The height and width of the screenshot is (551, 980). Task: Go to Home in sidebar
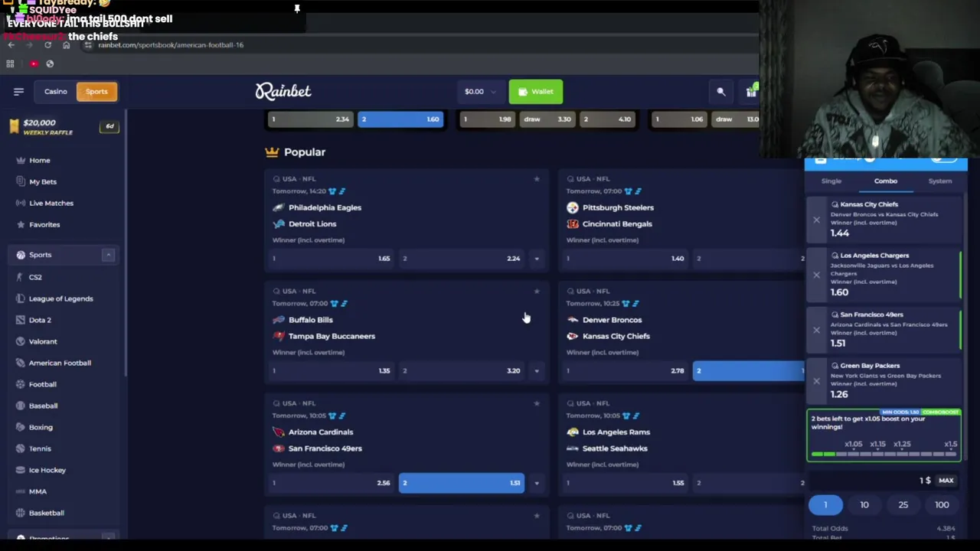coord(40,160)
